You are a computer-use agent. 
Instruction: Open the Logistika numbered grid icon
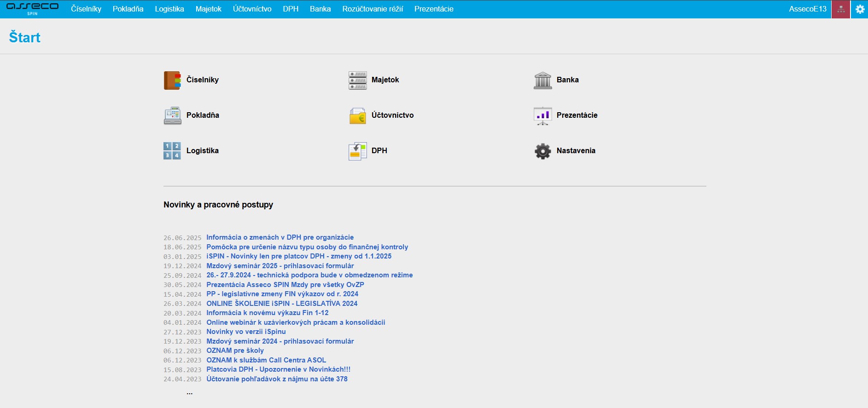pyautogui.click(x=172, y=151)
